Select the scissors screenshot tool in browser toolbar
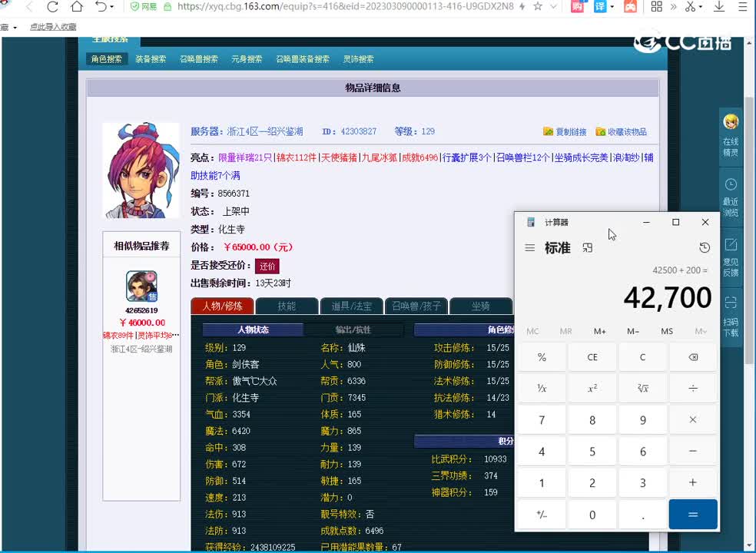 point(690,8)
